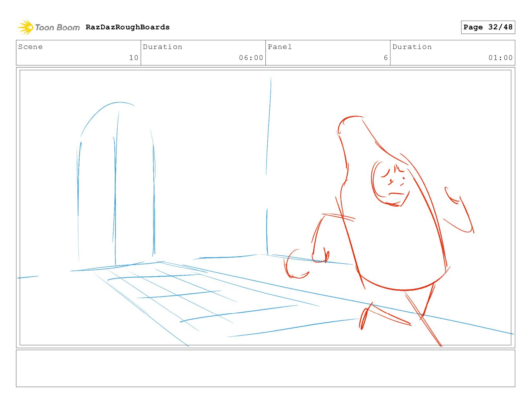Select scene number 10
This screenshot has height=411, width=532.
(134, 58)
